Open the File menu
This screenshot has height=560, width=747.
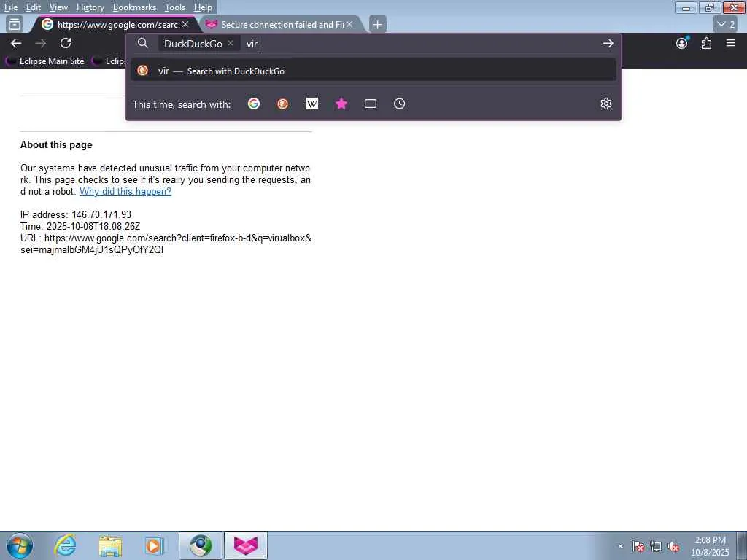[10, 7]
